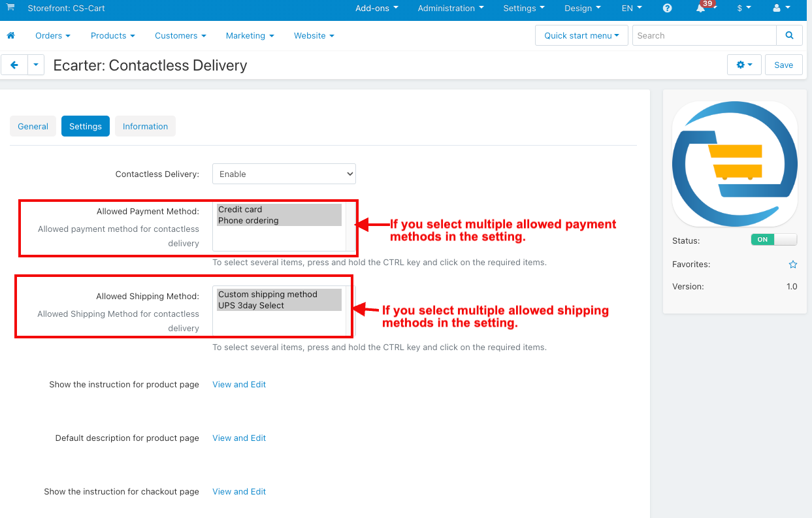Click the Save button
812x518 pixels.
point(784,65)
